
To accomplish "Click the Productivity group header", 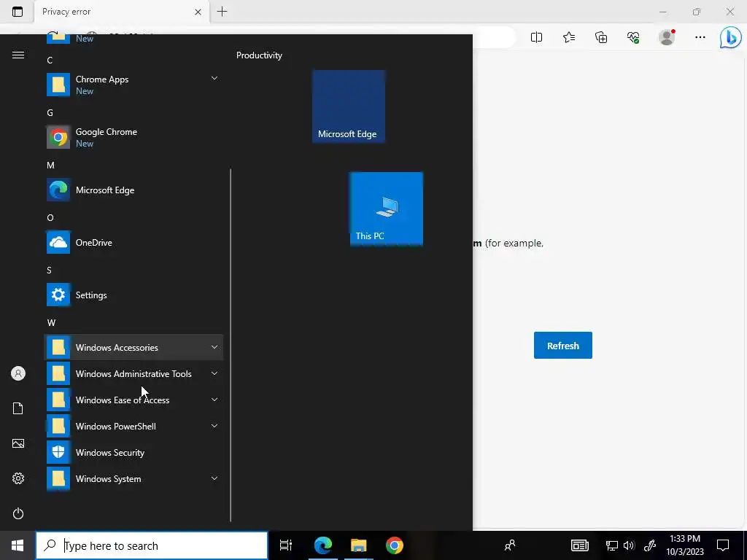I will (259, 55).
